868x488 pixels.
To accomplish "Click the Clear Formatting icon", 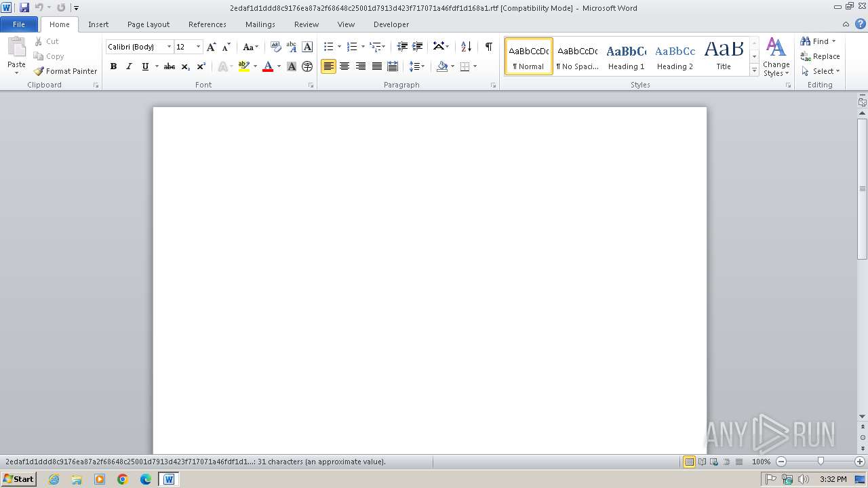I will pos(275,47).
